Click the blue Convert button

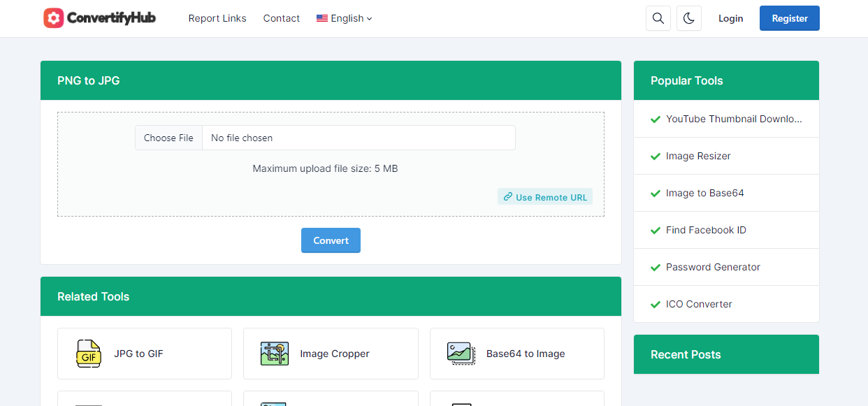[x=331, y=240]
